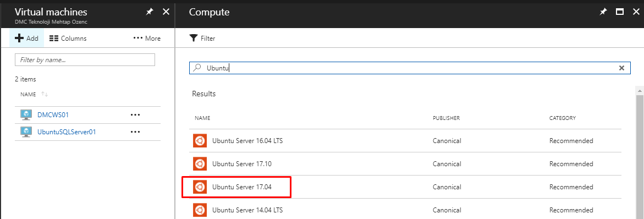Click Recommended in the 14.04 LTS row
Viewport: 644px width, 219px height.
pos(571,210)
